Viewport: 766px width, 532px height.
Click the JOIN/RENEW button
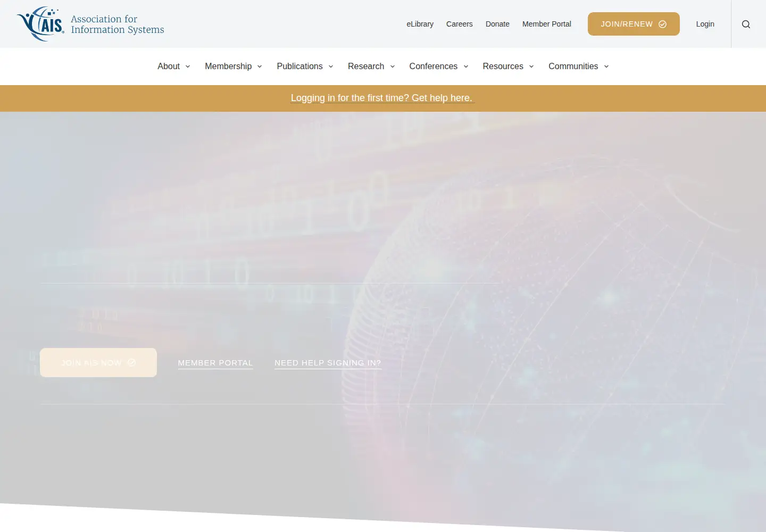pyautogui.click(x=634, y=24)
